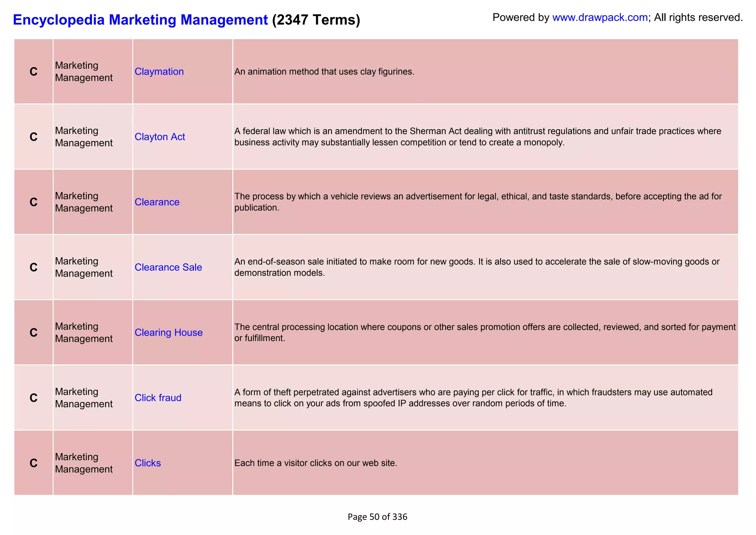Click Marketing Management in the Clicks row

84,463
